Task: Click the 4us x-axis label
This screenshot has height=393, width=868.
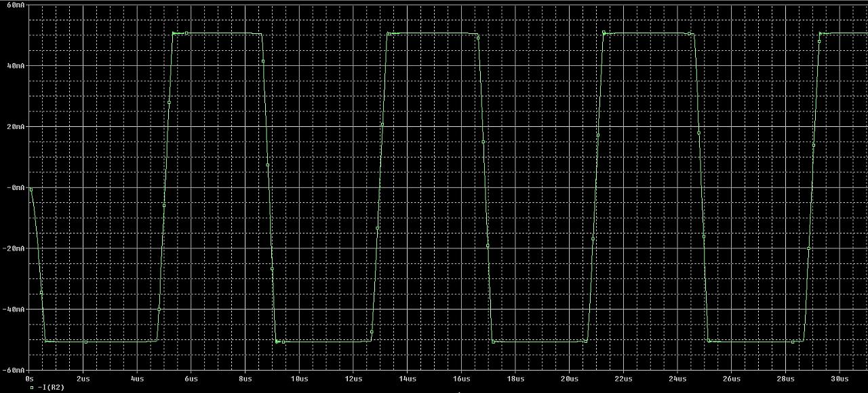Action: [137, 378]
